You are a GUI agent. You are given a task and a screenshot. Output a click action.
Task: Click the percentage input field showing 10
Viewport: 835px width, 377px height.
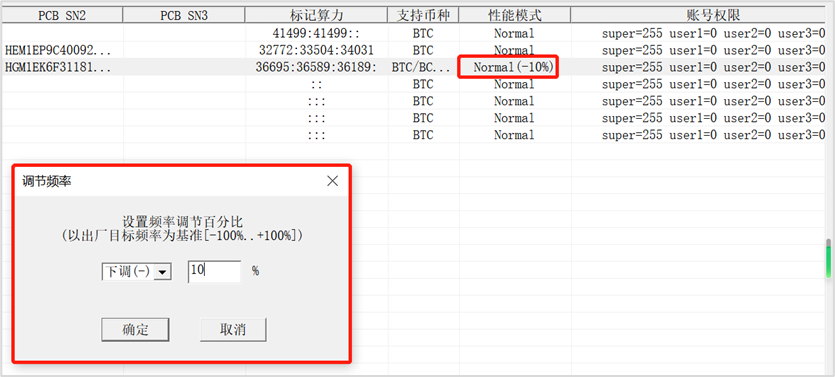[214, 271]
